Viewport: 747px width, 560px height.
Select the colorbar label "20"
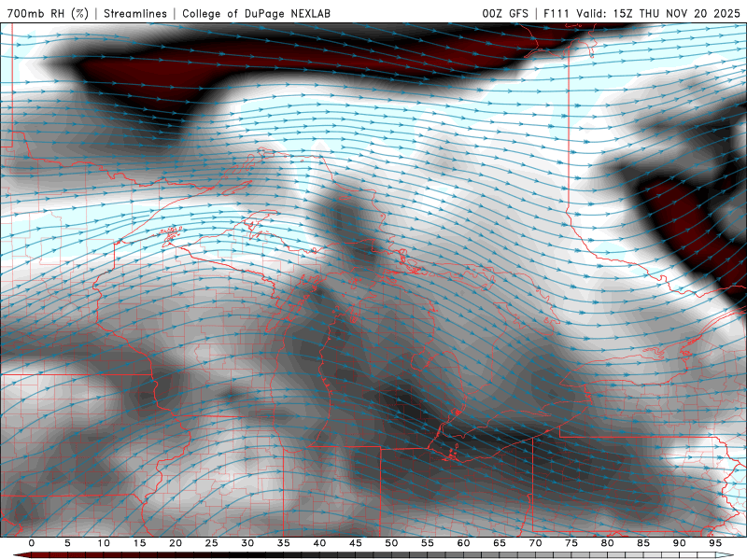pos(176,543)
